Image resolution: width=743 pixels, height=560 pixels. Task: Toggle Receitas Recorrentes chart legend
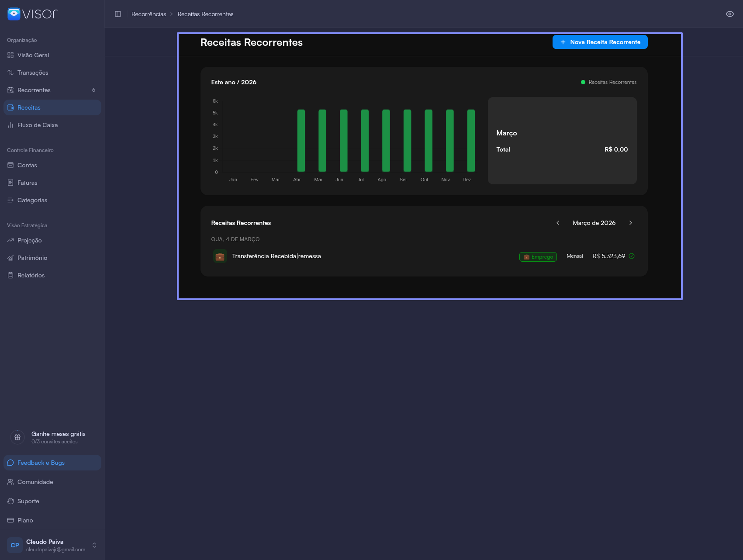(x=608, y=82)
